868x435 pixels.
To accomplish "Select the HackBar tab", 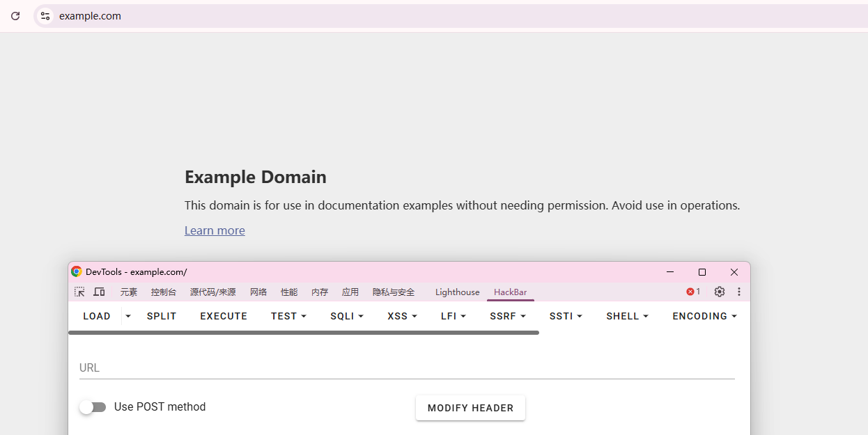I will pyautogui.click(x=511, y=292).
